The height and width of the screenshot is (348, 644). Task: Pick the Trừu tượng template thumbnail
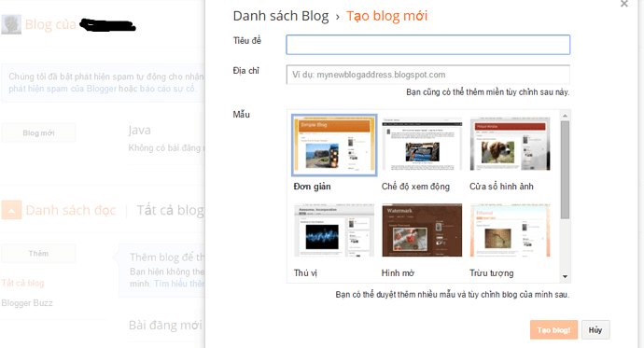click(510, 230)
